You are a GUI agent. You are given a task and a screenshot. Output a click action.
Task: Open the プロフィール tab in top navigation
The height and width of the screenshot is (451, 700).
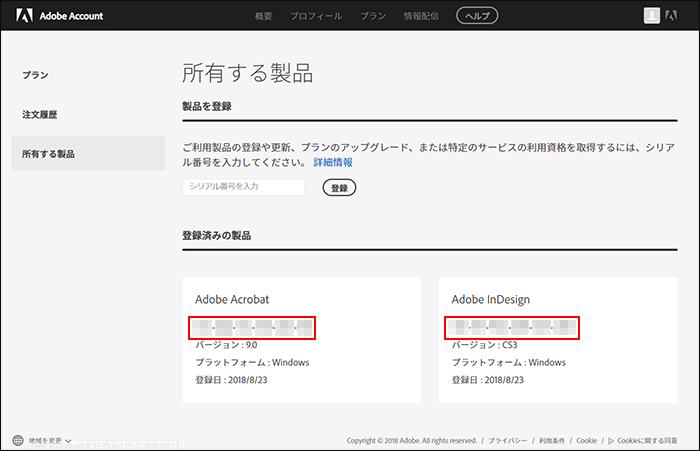click(x=316, y=16)
